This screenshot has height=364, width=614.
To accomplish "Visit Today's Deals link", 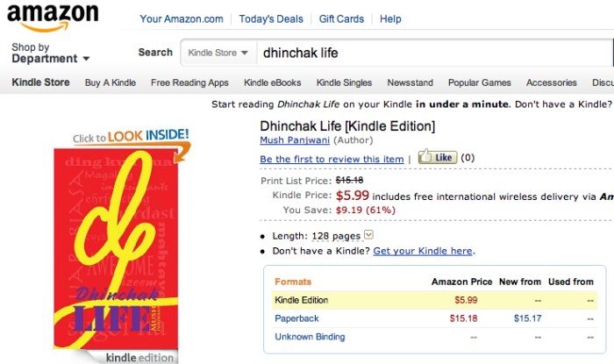I will click(x=270, y=18).
